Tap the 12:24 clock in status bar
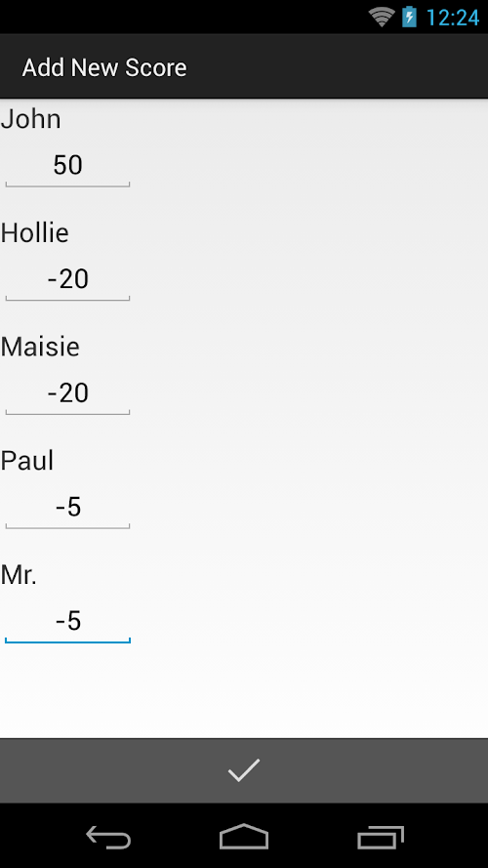This screenshot has width=488, height=868. point(453,18)
